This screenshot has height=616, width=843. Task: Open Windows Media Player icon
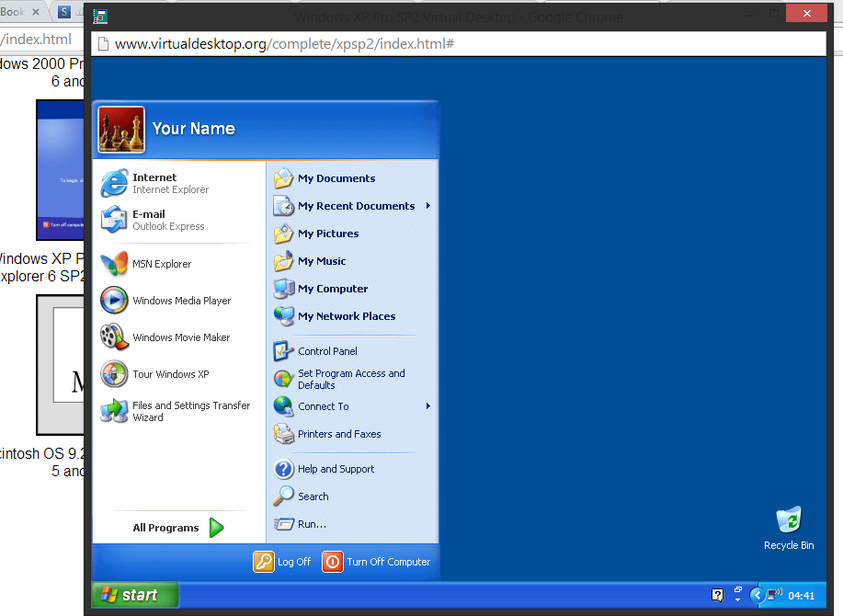click(x=114, y=301)
